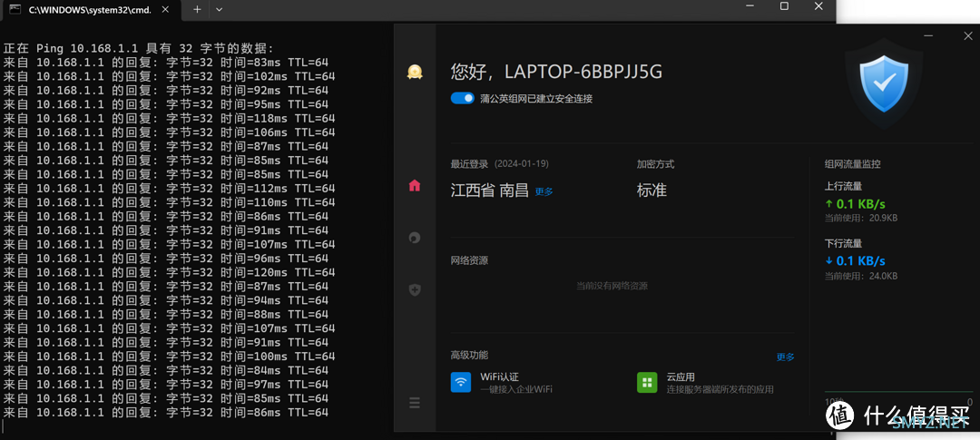Viewport: 980px width, 440px height.
Task: Click the WiFi认证 blue icon
Action: click(461, 382)
